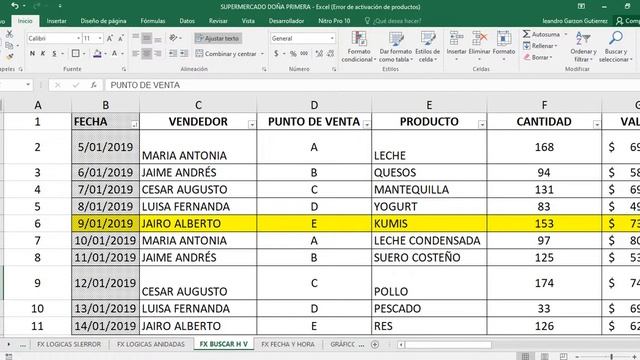Select top align icon
640x360 pixels.
click(x=136, y=38)
